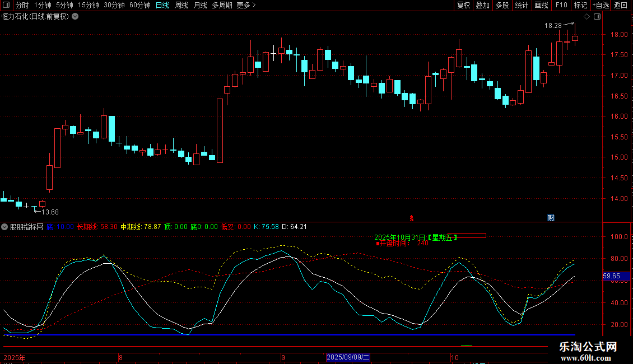The height and width of the screenshot is (364, 633).
Task: Click the highlighted 2025/09/09 date marker
Action: [x=348, y=357]
